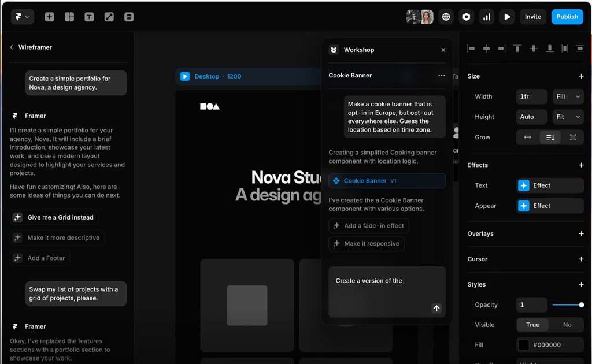Viewport: 592px width, 364px height.
Task: Select the Desktop 1200 breakpoint tab
Action: point(213,76)
